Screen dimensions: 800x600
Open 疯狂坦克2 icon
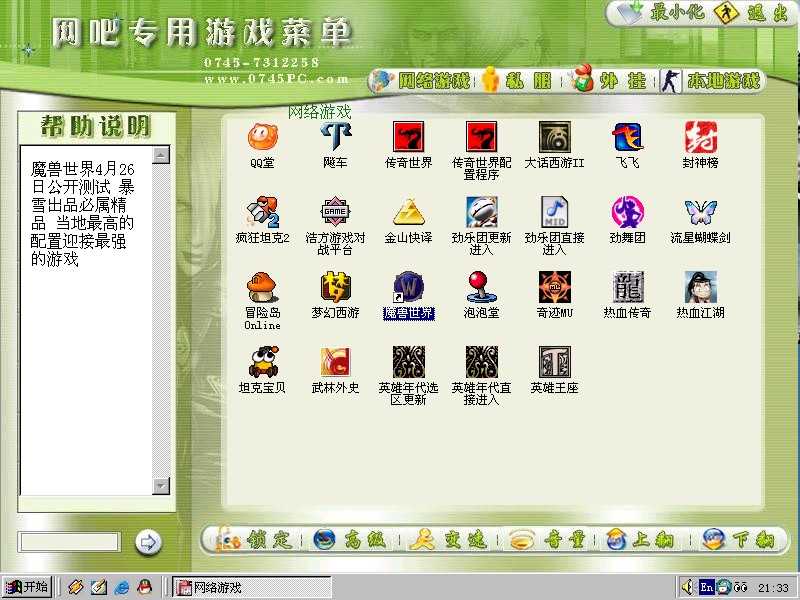tap(263, 212)
